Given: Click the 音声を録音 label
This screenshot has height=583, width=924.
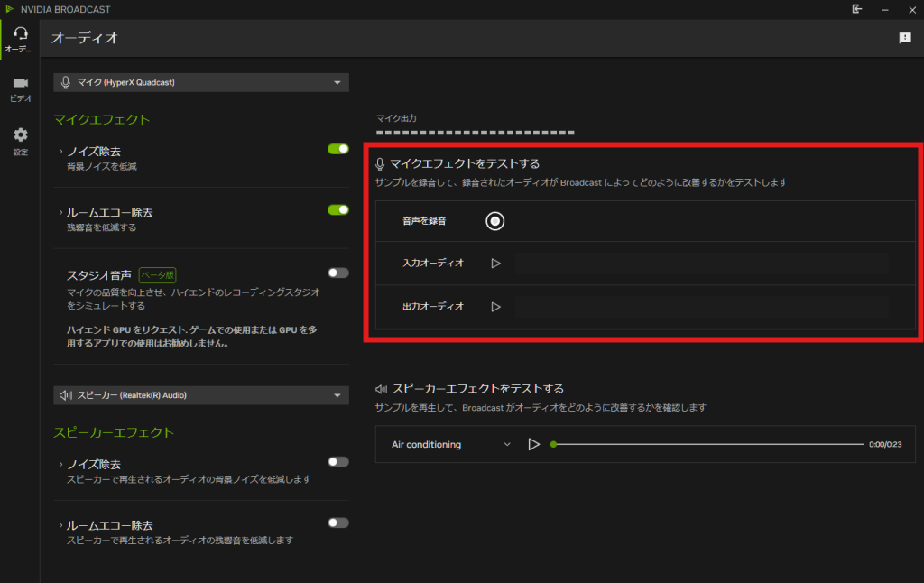Looking at the screenshot, I should [x=424, y=221].
